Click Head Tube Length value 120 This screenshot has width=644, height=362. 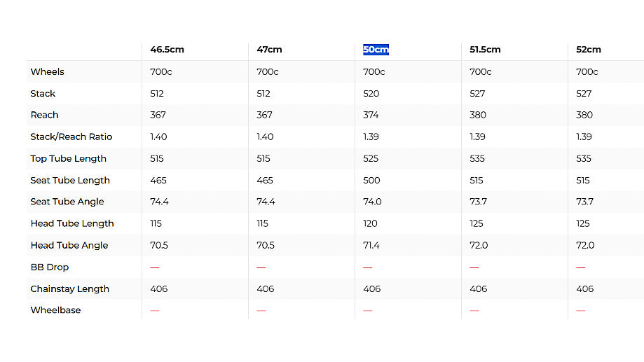(370, 223)
